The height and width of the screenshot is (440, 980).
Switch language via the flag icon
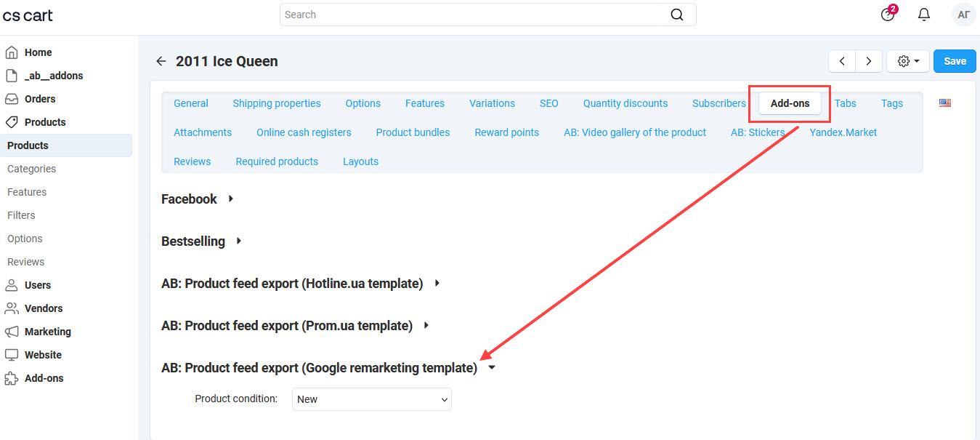(944, 103)
